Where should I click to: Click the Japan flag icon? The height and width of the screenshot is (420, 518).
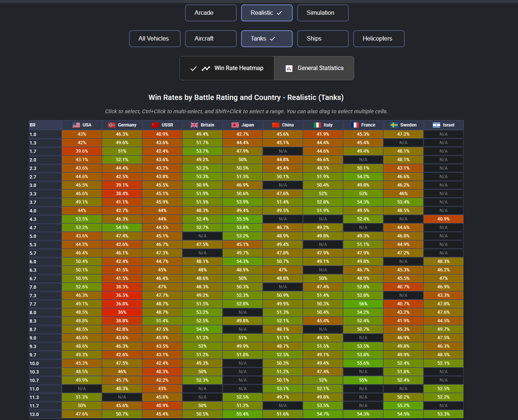pyautogui.click(x=235, y=125)
